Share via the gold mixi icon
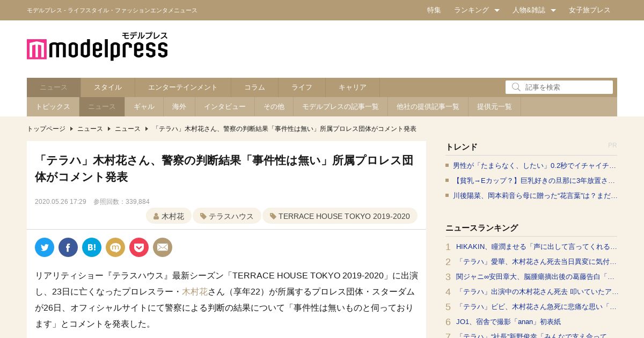Image resolution: width=644 pixels, height=338 pixels. click(115, 247)
